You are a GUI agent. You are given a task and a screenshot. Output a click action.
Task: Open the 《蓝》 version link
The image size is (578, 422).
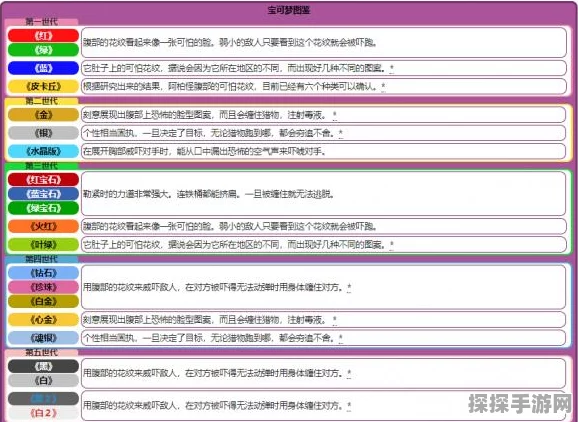pyautogui.click(x=43, y=68)
